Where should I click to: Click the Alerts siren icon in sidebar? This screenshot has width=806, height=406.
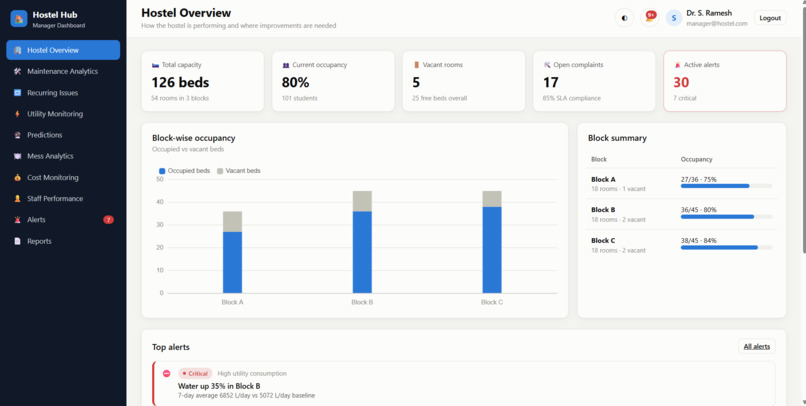(17, 220)
